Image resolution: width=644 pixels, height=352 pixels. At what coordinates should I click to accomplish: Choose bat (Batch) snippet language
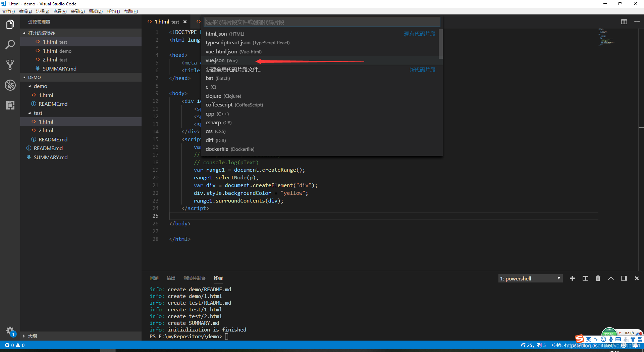tap(321, 78)
